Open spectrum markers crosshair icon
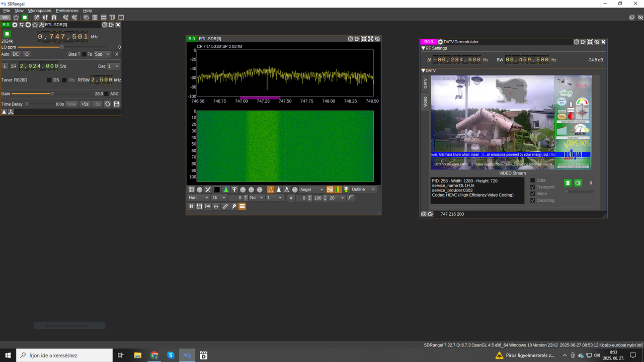 pos(216,206)
